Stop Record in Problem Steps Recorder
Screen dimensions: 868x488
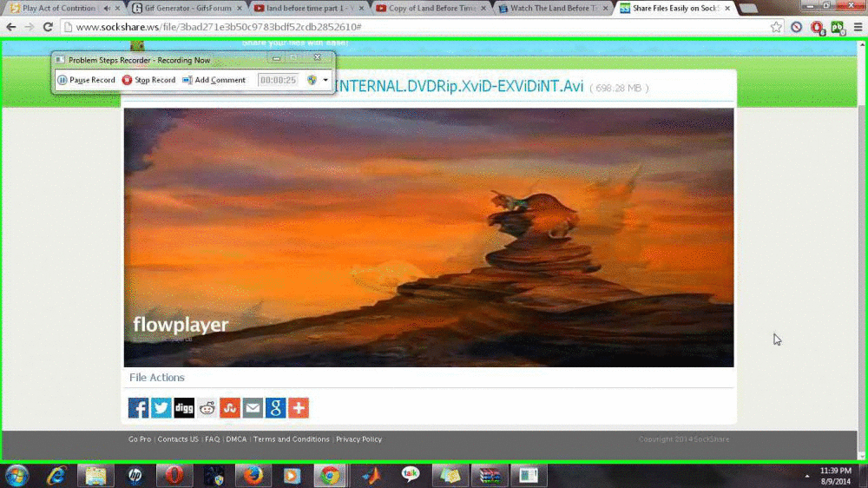[148, 80]
